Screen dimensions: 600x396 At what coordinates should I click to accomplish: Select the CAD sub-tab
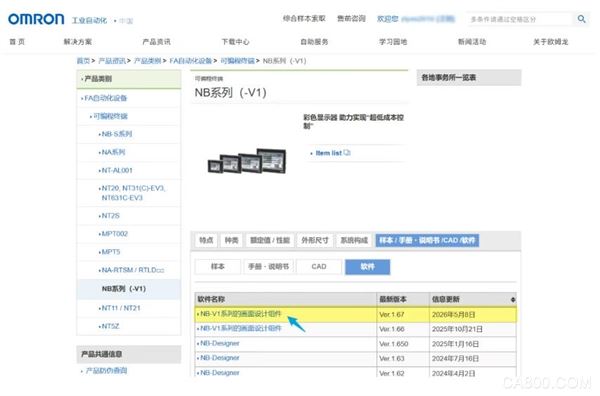coord(319,267)
